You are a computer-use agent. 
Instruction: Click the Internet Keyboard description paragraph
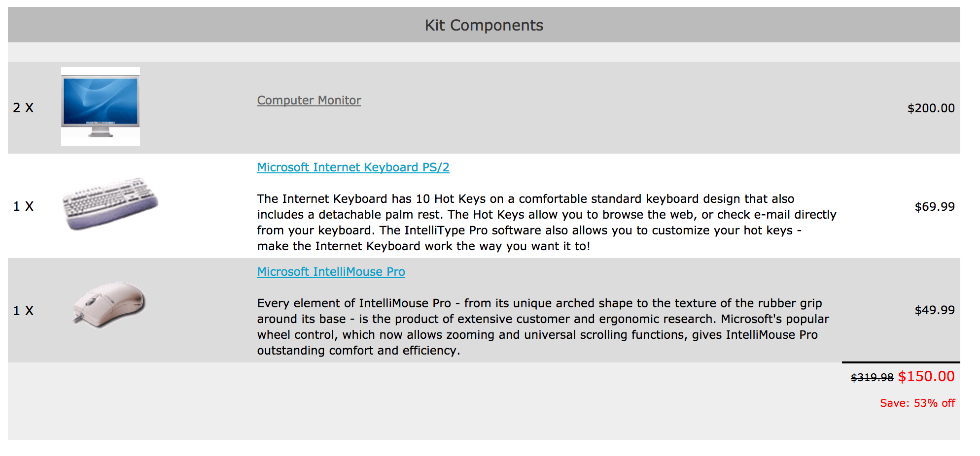[547, 223]
